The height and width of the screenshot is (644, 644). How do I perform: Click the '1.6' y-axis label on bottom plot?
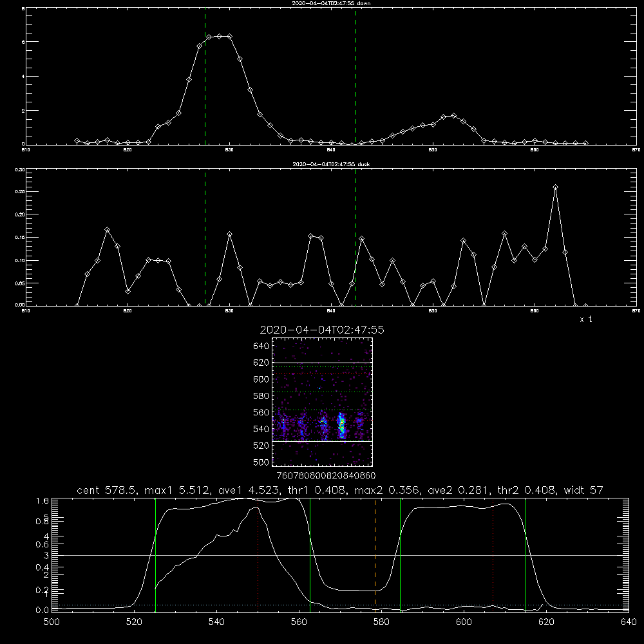pos(43,501)
